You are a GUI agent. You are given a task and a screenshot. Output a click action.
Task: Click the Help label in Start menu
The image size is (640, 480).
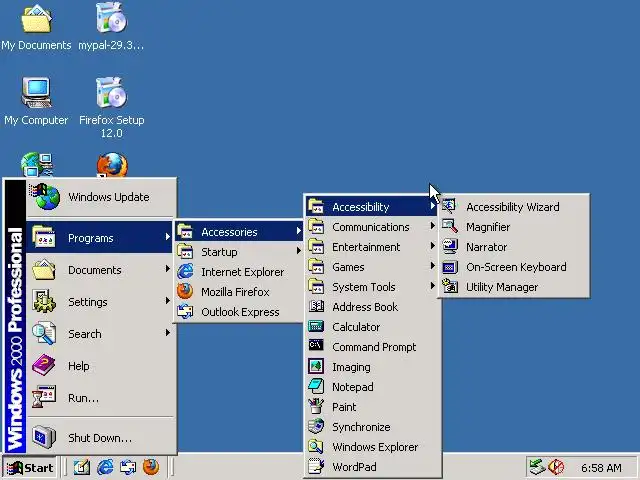[x=79, y=366]
